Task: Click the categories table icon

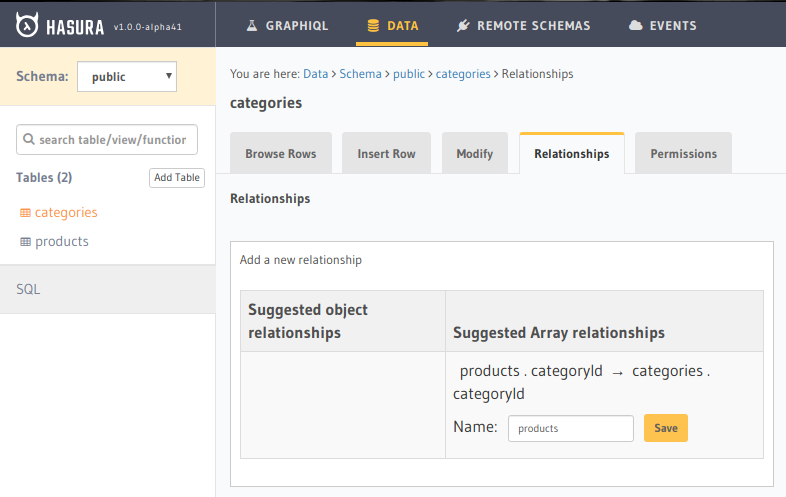Action: tap(26, 213)
